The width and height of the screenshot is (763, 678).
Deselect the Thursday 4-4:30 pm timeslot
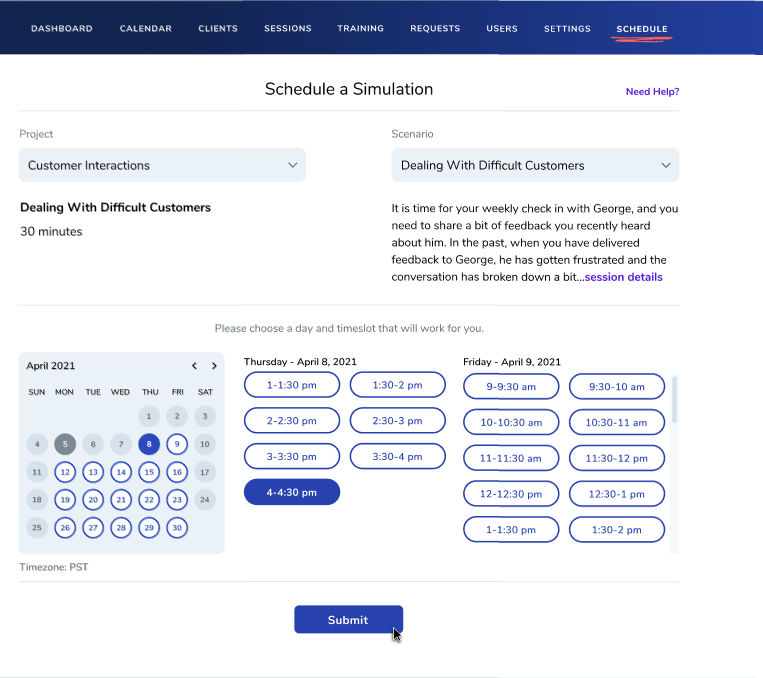coord(292,492)
